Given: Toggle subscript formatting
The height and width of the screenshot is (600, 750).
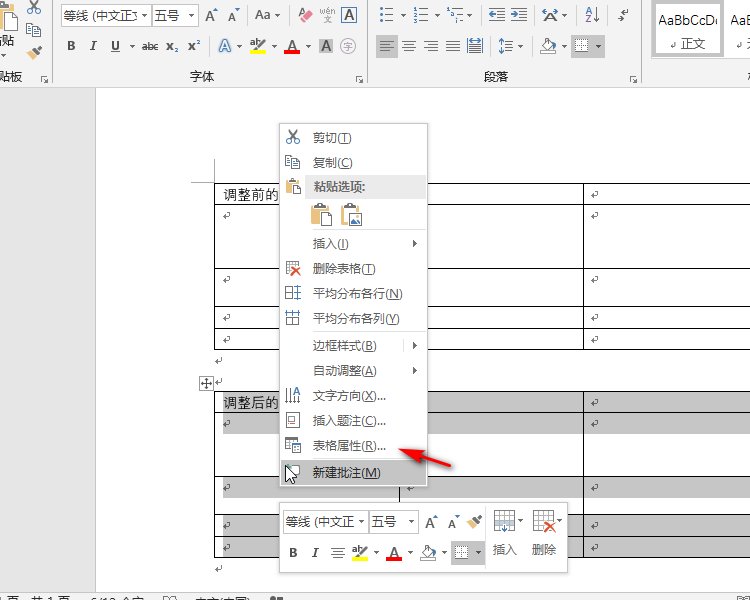Looking at the screenshot, I should tap(172, 46).
